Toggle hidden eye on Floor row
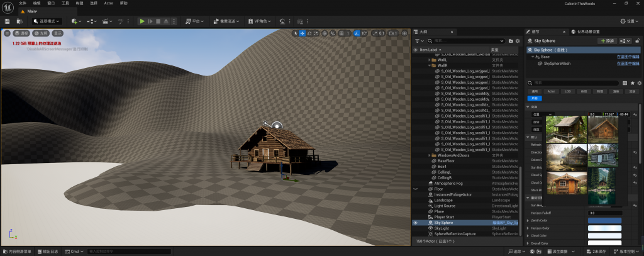The width and height of the screenshot is (644, 256). (x=415, y=189)
